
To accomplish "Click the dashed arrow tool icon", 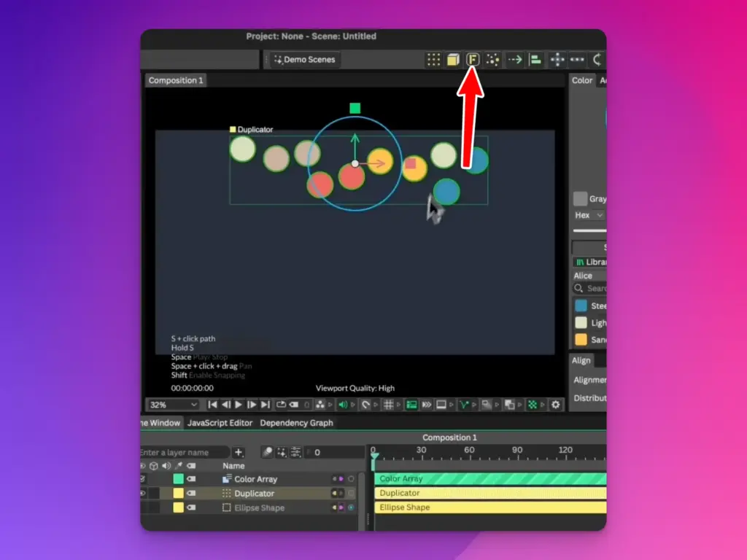I will point(514,60).
